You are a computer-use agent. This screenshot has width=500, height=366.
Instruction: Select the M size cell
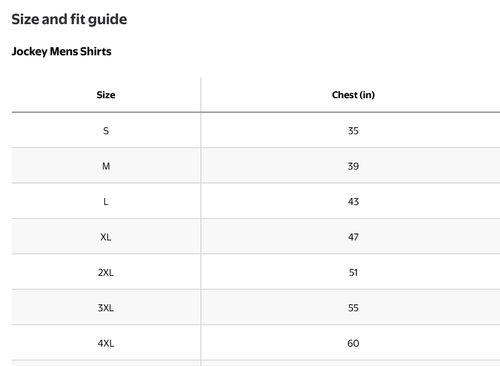106,166
